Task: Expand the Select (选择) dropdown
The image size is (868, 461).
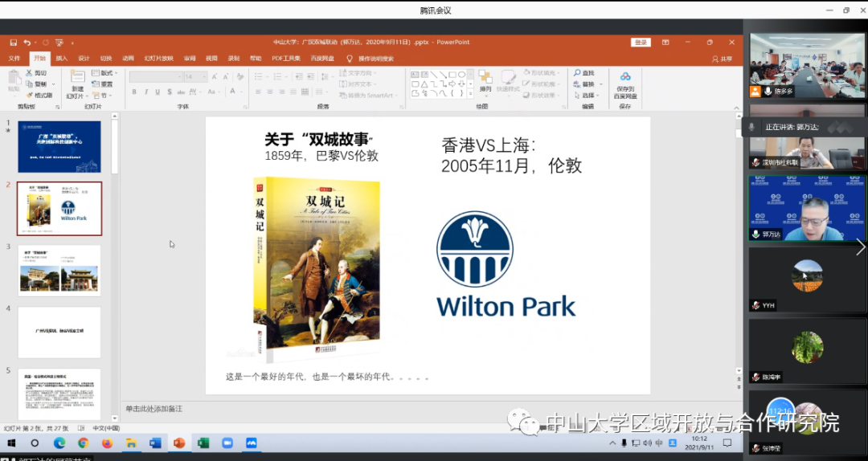Action: 586,96
